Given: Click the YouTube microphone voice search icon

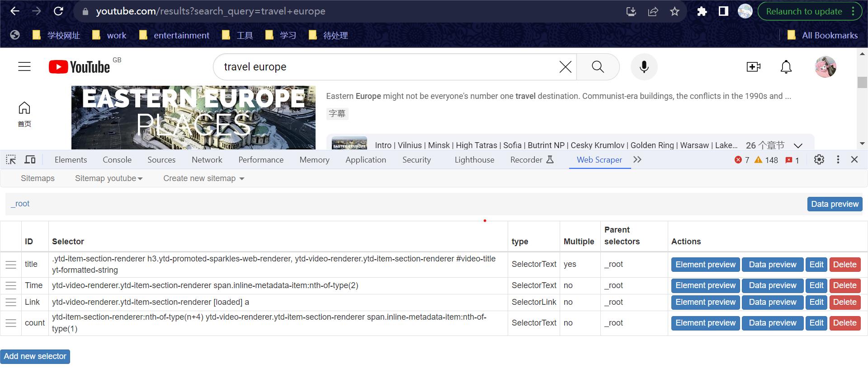Looking at the screenshot, I should pos(644,67).
